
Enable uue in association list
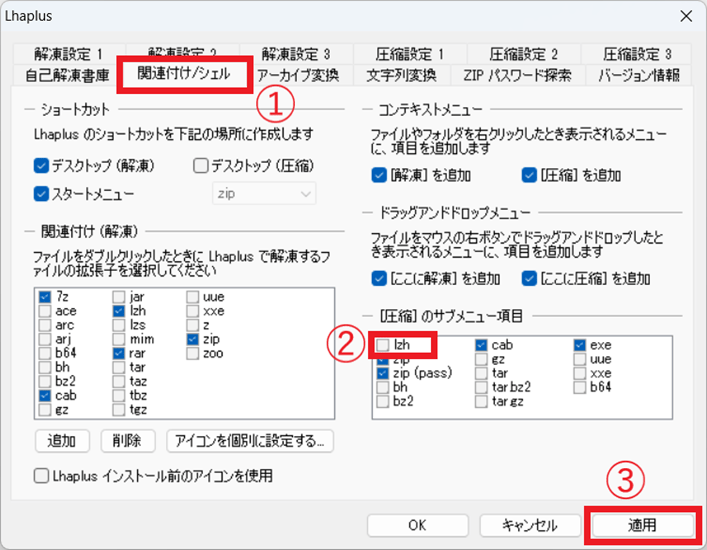coord(193,297)
